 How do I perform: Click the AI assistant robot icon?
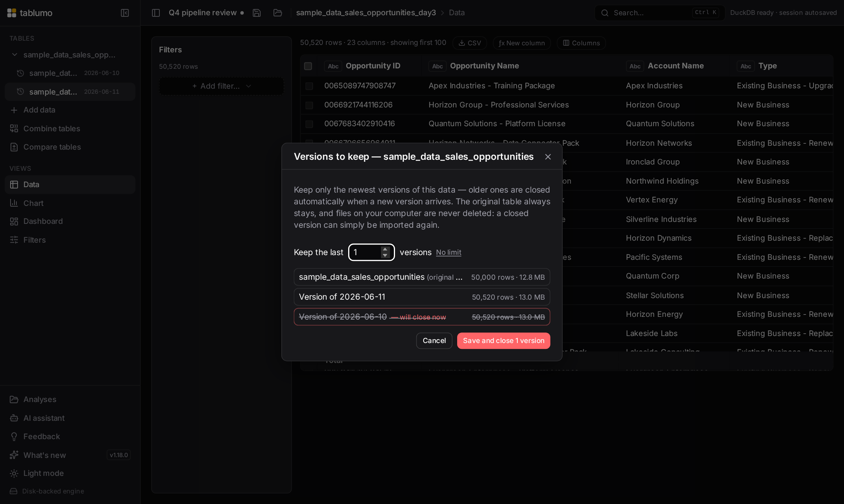coord(14,418)
